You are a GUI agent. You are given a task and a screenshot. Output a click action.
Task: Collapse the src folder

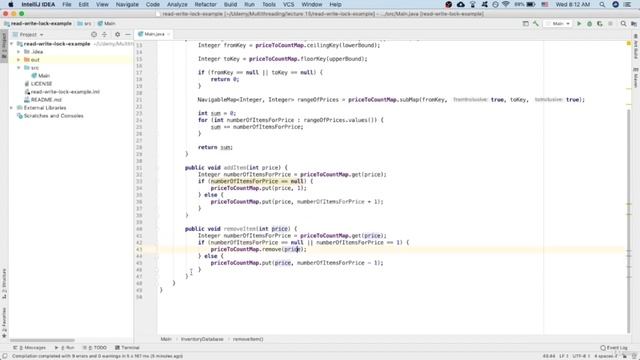pos(18,68)
